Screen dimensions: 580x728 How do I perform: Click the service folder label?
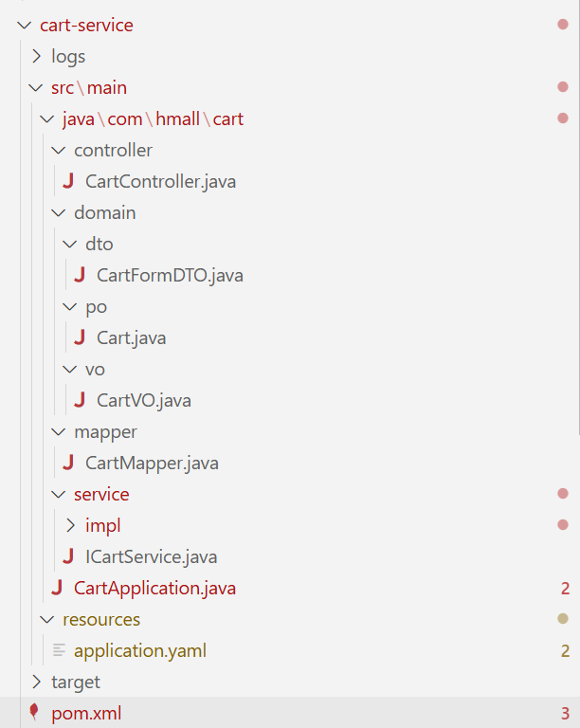tap(101, 494)
